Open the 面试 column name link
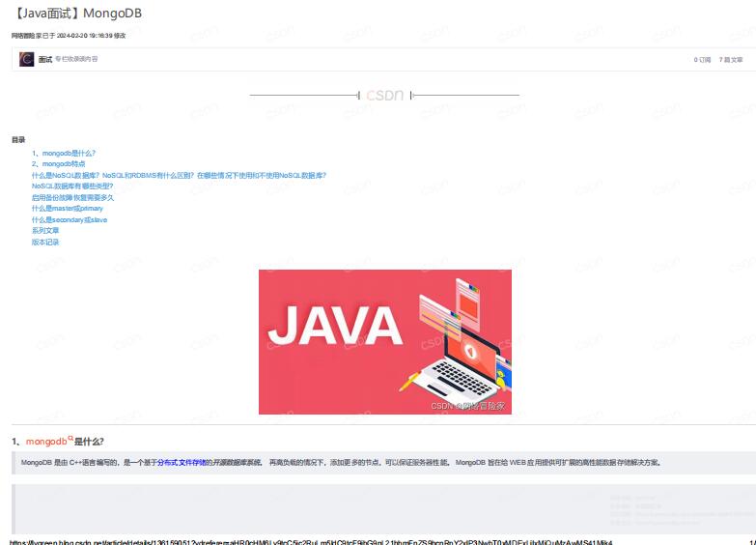The height and width of the screenshot is (545, 756). click(45, 59)
